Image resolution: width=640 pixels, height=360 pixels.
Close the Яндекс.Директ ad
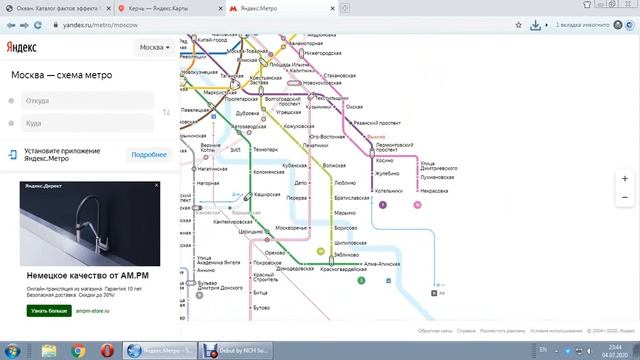[x=156, y=186]
